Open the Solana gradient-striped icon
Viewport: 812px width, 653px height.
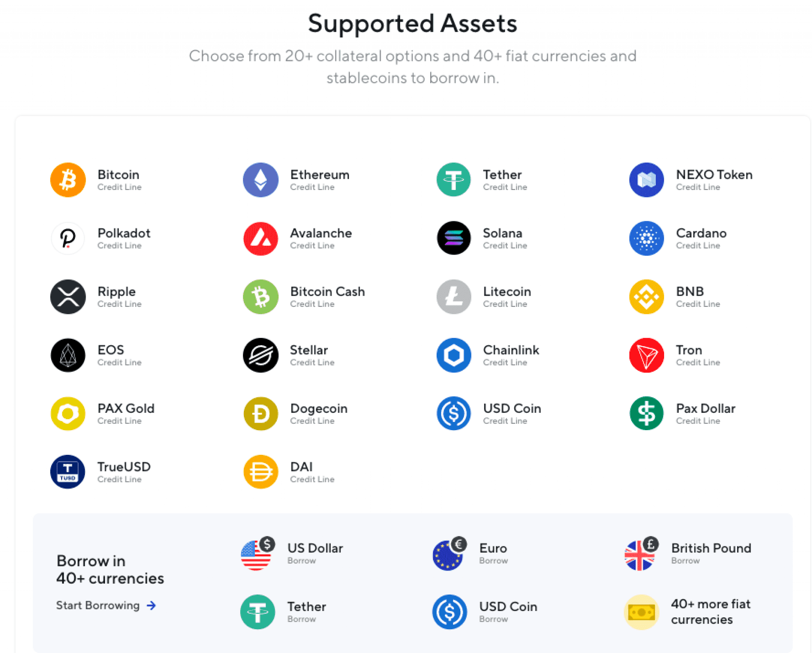[454, 238]
